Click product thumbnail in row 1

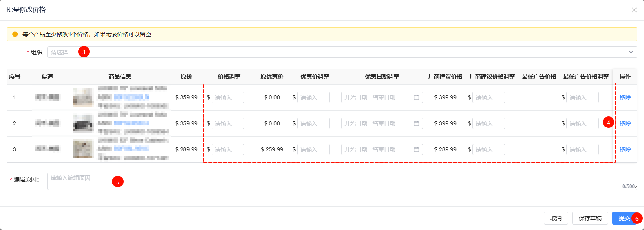pyautogui.click(x=83, y=98)
